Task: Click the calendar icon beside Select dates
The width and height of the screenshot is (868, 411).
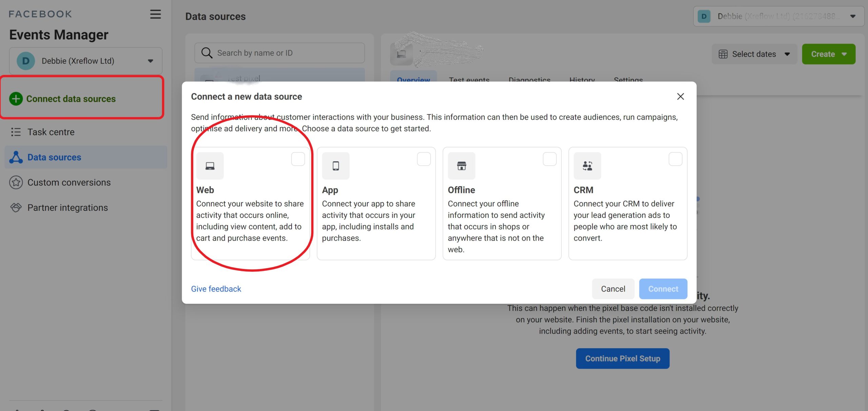Action: tap(723, 54)
